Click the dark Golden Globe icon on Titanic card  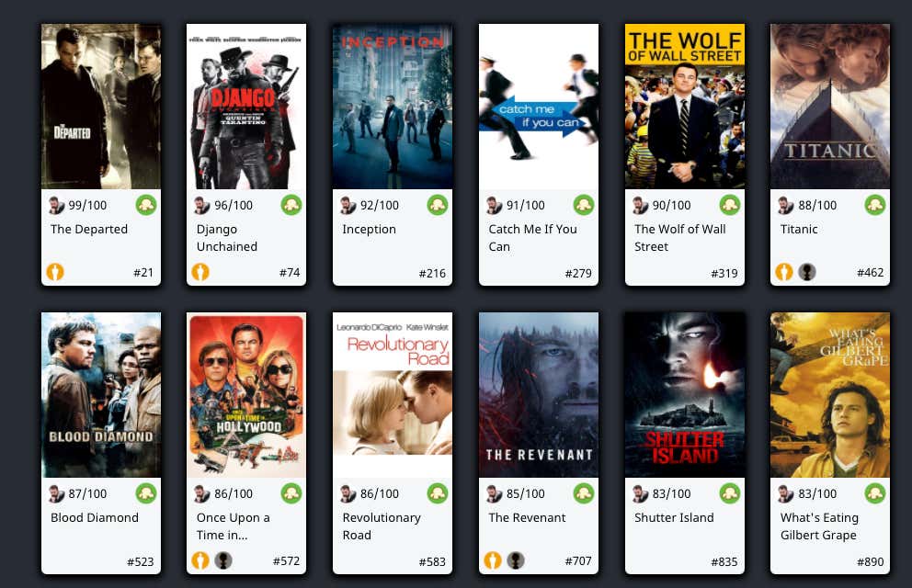806,271
